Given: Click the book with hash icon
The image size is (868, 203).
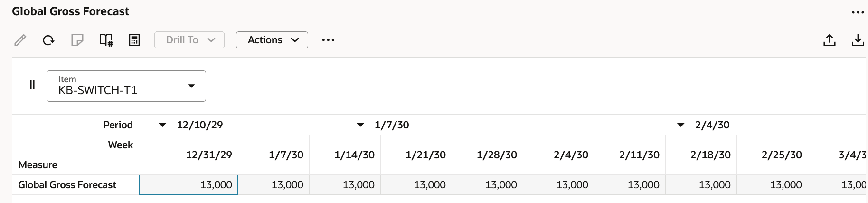Looking at the screenshot, I should pos(106,40).
